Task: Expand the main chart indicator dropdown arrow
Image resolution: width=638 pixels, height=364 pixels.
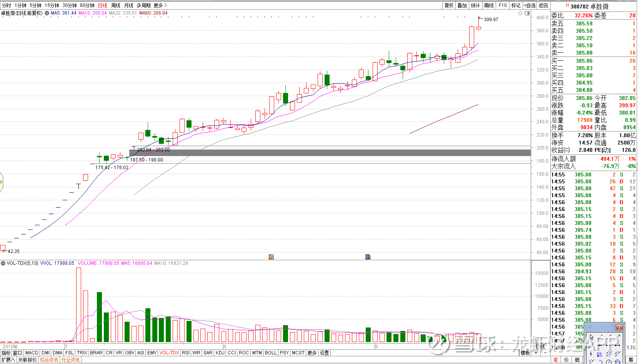Action: [47, 13]
